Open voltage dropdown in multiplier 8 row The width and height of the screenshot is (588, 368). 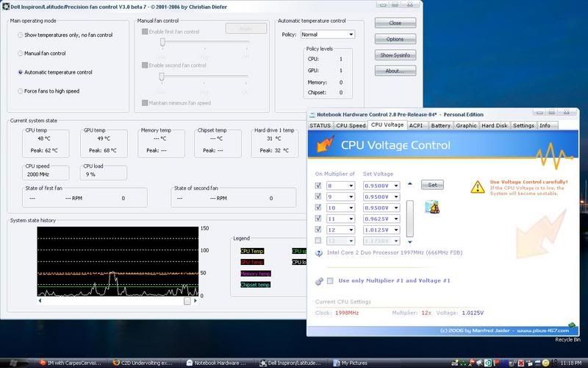(381, 185)
